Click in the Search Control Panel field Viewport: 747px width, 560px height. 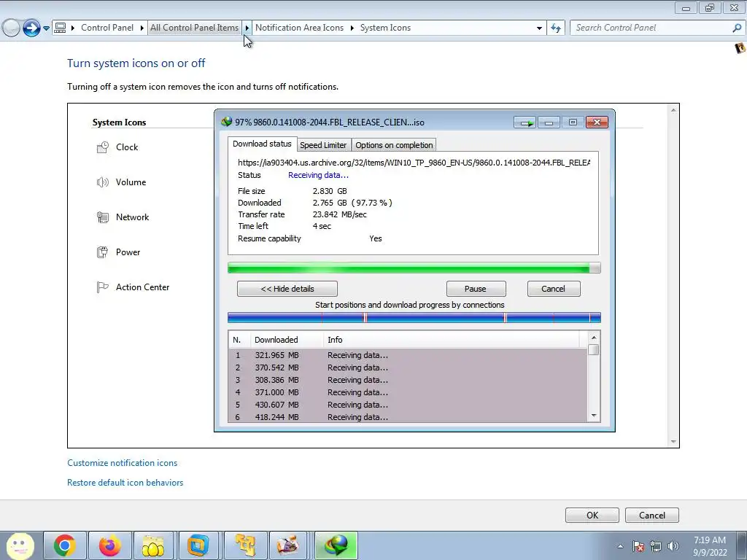point(653,28)
